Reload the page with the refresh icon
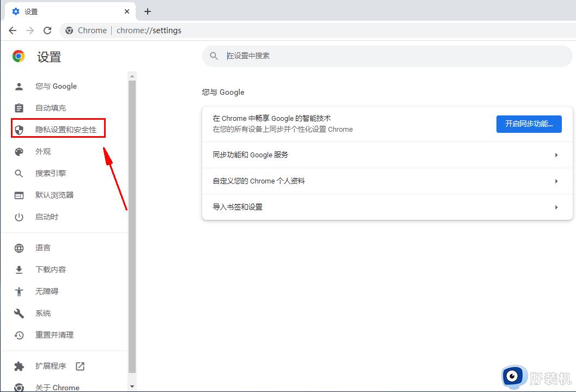The width and height of the screenshot is (576, 392). pos(47,30)
